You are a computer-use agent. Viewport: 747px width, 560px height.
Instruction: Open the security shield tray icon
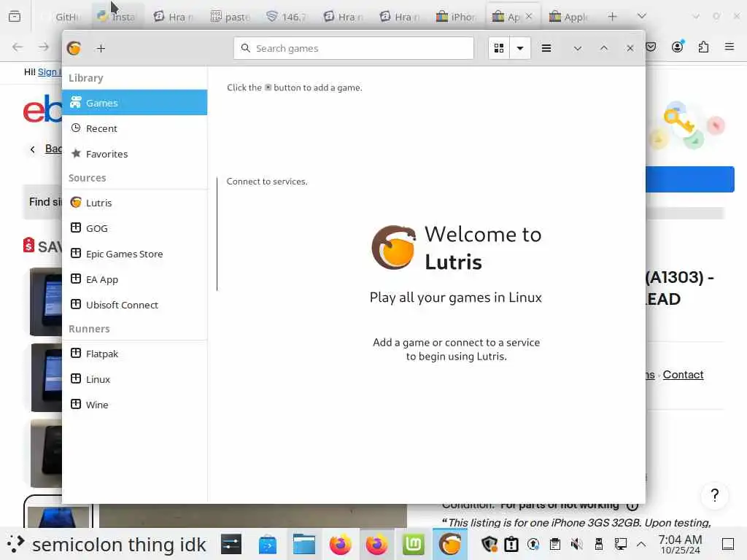pos(489,544)
